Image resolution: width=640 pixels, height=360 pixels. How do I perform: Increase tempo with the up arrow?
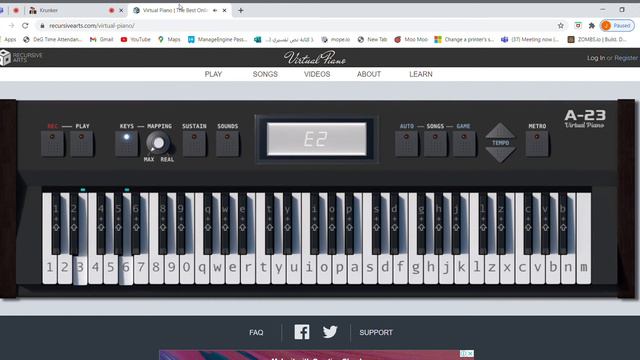(x=500, y=131)
